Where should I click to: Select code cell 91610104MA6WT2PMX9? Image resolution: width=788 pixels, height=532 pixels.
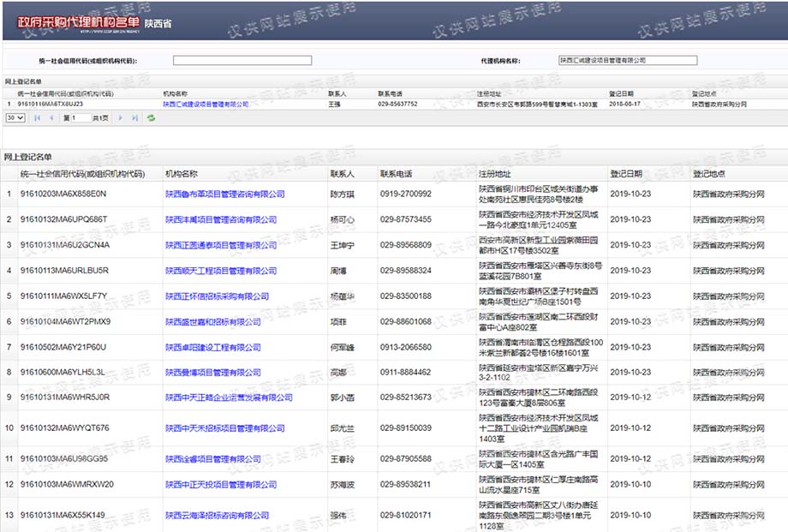pyautogui.click(x=65, y=321)
